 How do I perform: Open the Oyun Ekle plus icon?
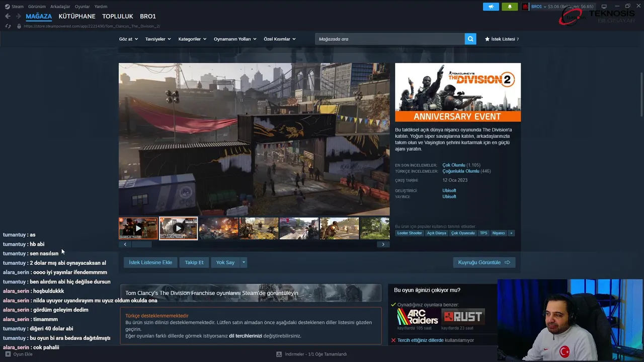tap(8, 354)
